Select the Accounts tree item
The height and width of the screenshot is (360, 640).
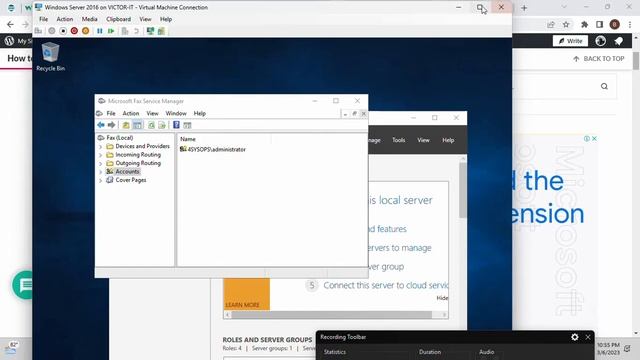127,171
